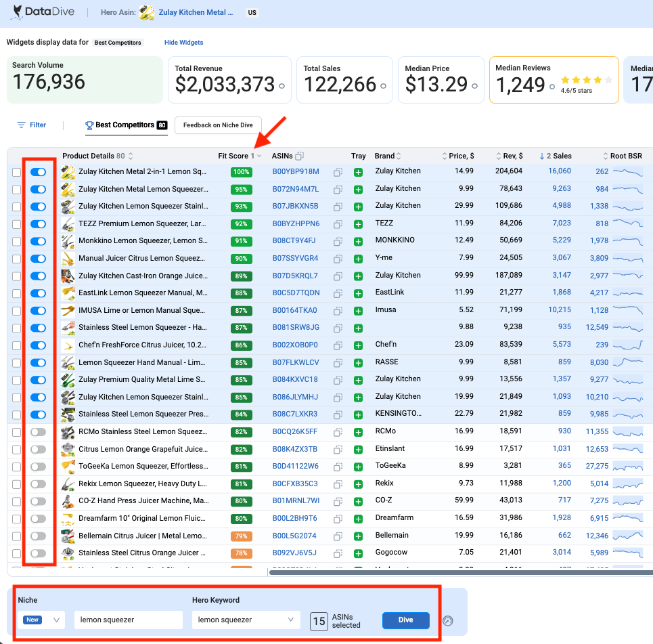Click Hide Widgets link

coord(183,43)
